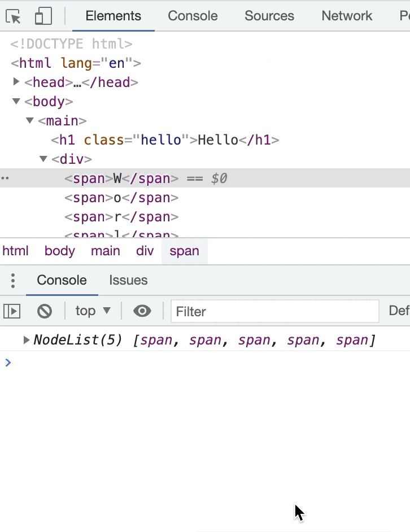This screenshot has height=532, width=410.
Task: Open the top JavaScript context dropdown
Action: pyautogui.click(x=93, y=311)
